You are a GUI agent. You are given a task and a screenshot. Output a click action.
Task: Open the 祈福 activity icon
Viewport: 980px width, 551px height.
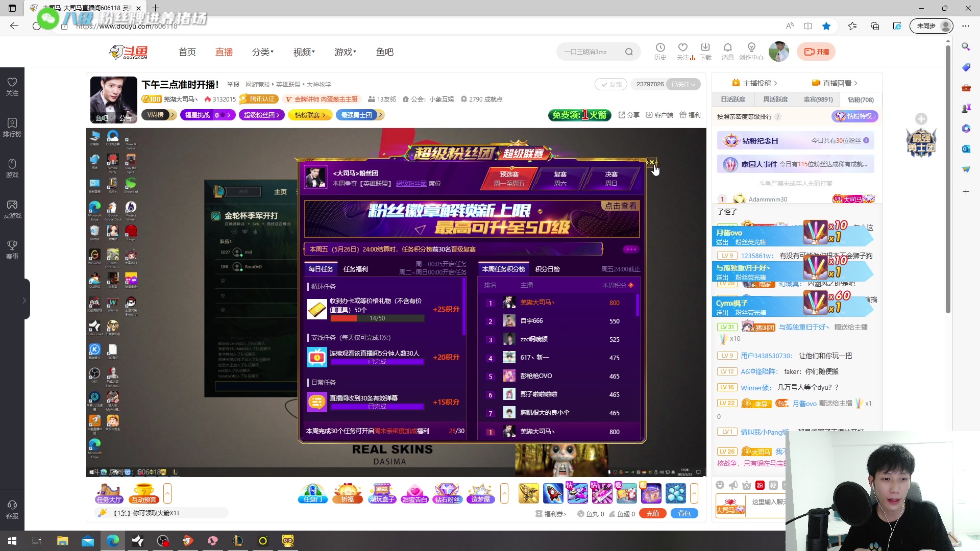tap(347, 493)
